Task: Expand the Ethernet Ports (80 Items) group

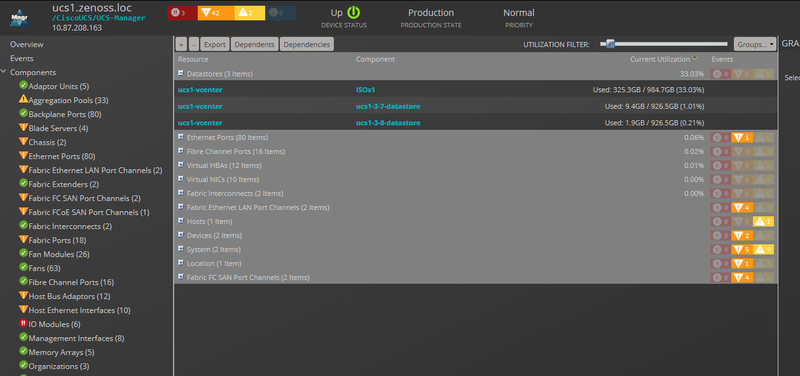Action: click(x=181, y=137)
